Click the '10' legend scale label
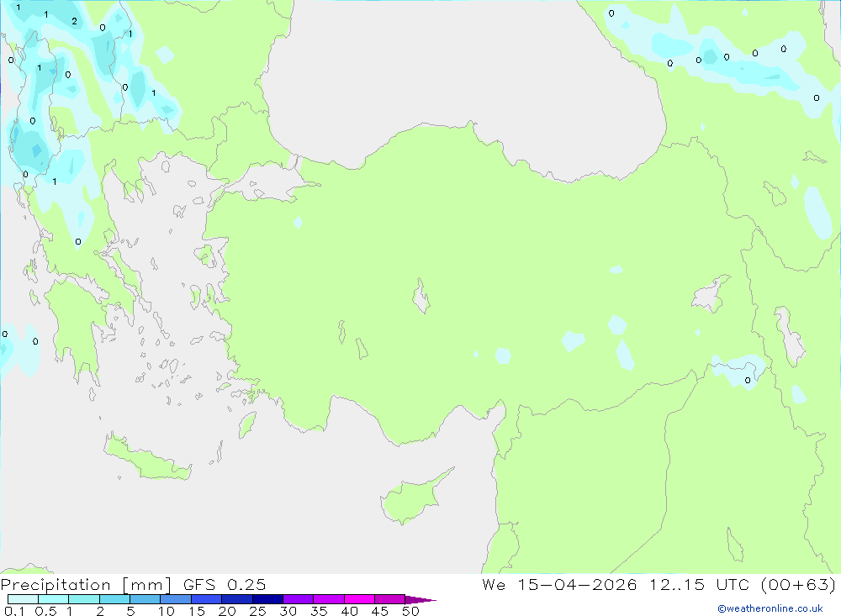This screenshot has height=616, width=841. coord(167,611)
